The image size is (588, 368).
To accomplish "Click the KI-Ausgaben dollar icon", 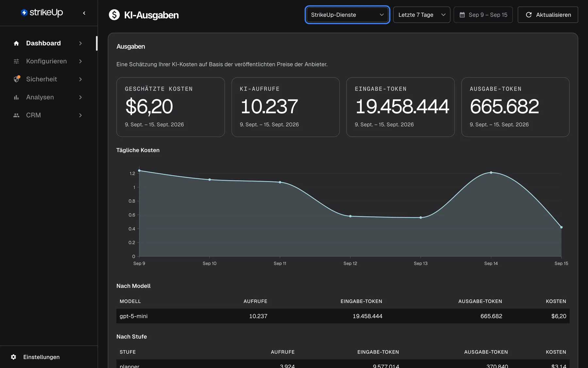I will pyautogui.click(x=114, y=15).
